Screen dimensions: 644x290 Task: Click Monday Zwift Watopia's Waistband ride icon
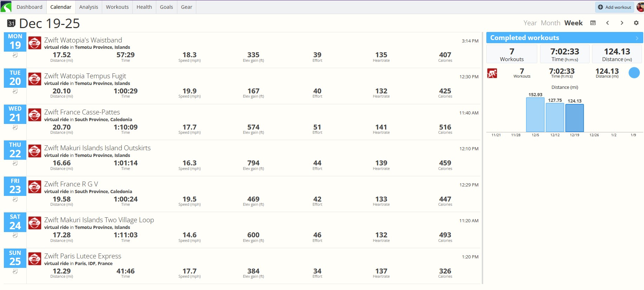34,43
